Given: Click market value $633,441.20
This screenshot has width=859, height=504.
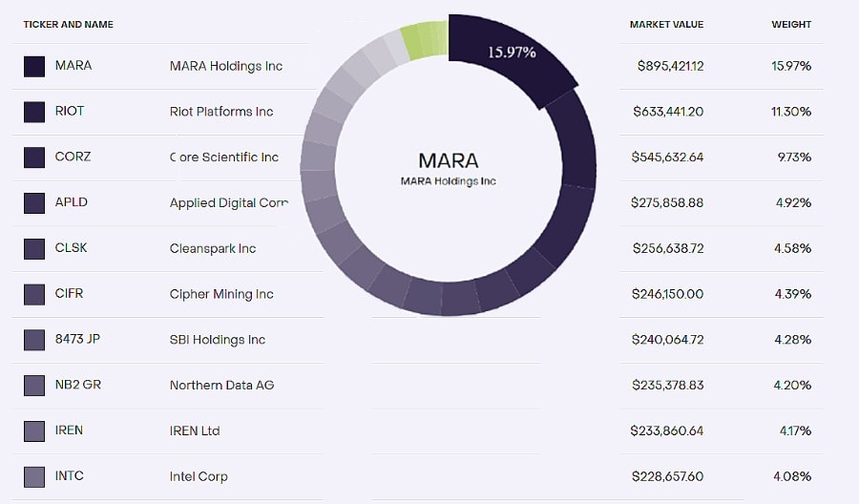Looking at the screenshot, I should click(x=668, y=112).
